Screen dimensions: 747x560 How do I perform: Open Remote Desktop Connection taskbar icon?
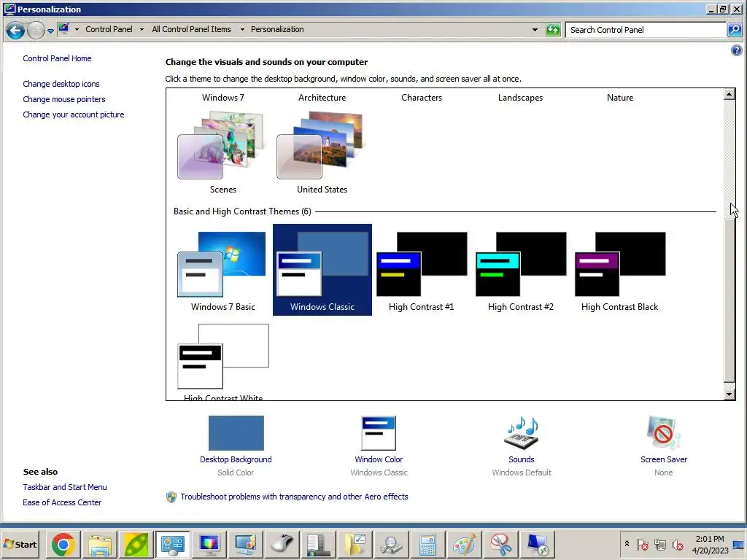(538, 544)
